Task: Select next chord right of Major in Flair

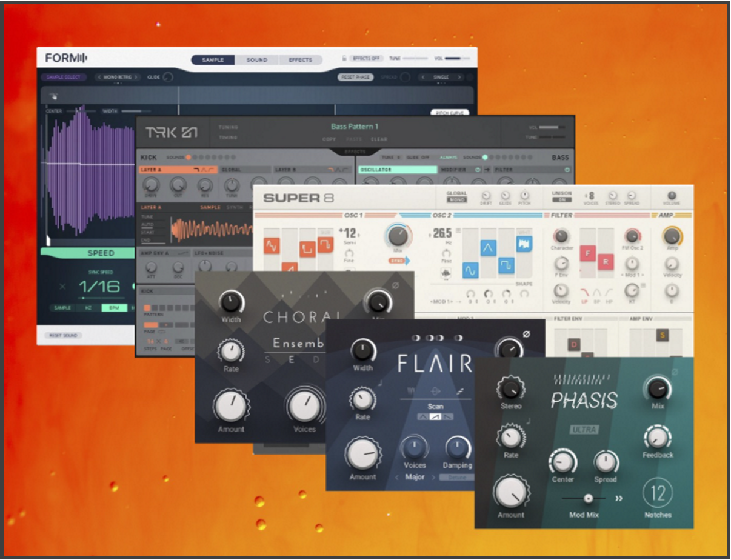Action: (433, 477)
